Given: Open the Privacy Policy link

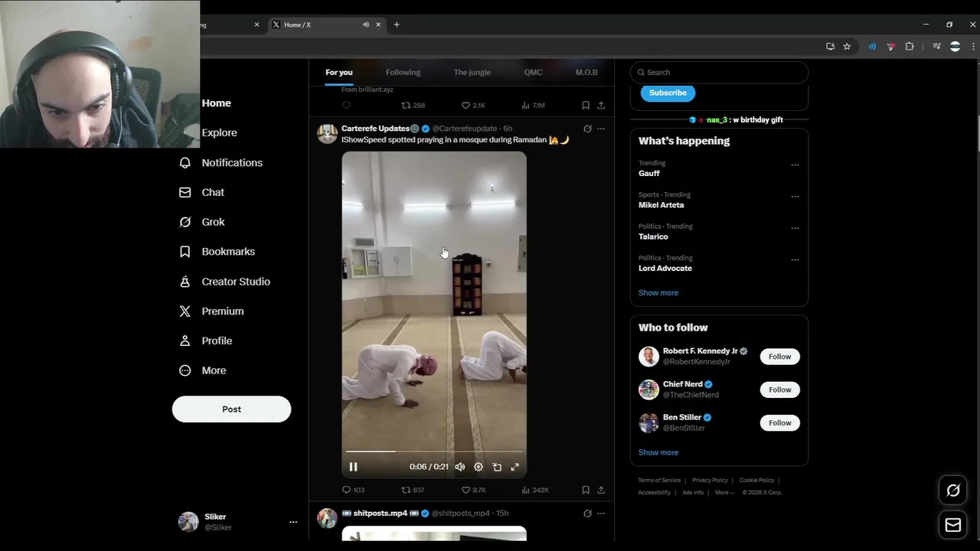Looking at the screenshot, I should click(x=710, y=481).
